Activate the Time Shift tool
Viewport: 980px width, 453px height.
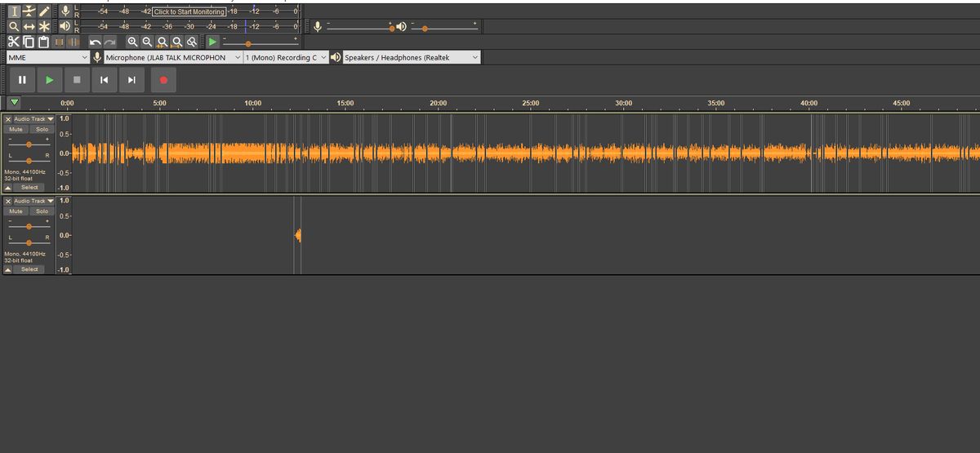29,26
